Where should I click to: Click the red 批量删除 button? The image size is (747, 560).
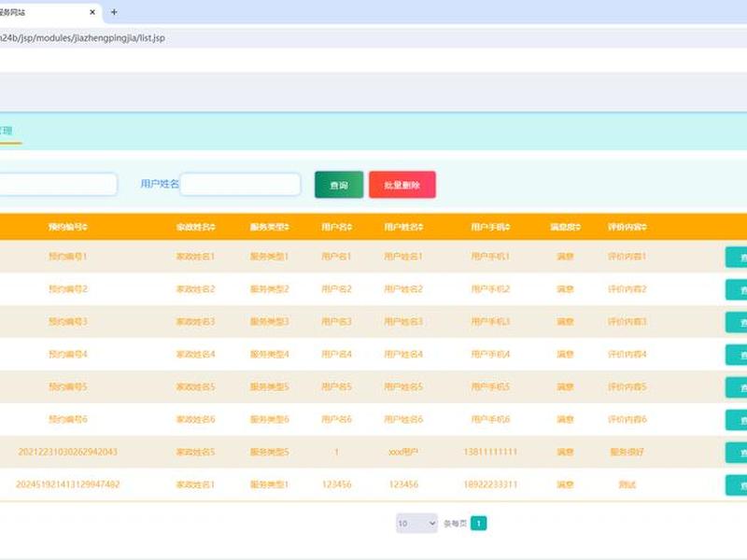(402, 185)
